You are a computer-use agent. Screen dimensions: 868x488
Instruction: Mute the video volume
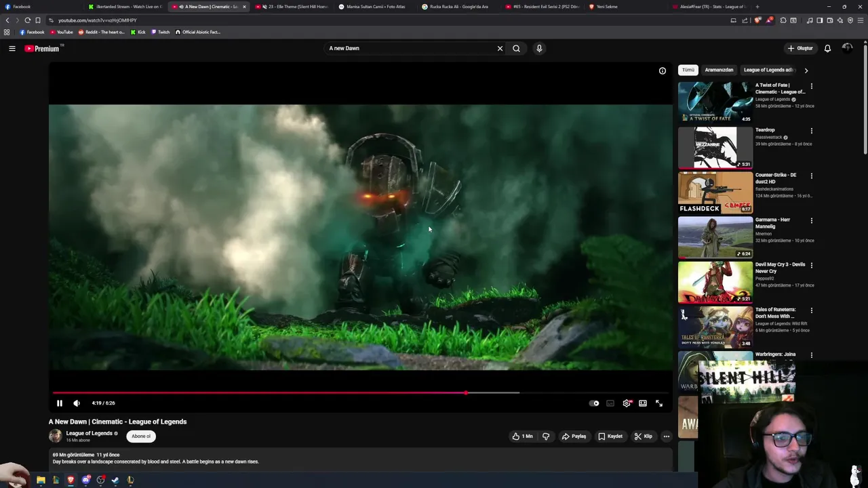[77, 403]
